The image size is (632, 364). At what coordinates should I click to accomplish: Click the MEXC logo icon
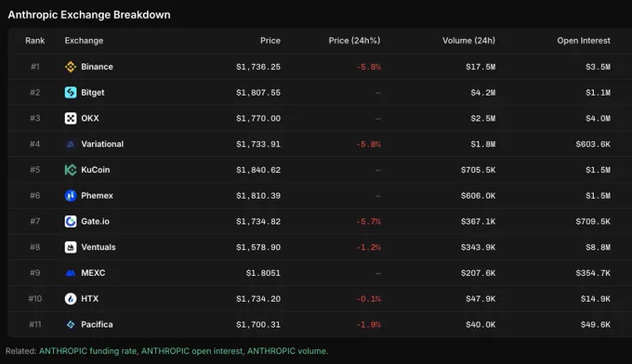tap(71, 273)
